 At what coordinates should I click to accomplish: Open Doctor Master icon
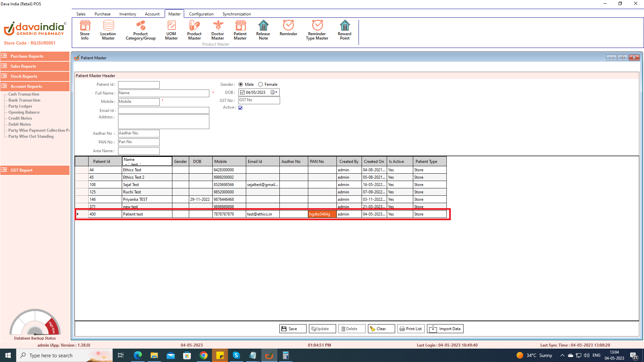(218, 30)
